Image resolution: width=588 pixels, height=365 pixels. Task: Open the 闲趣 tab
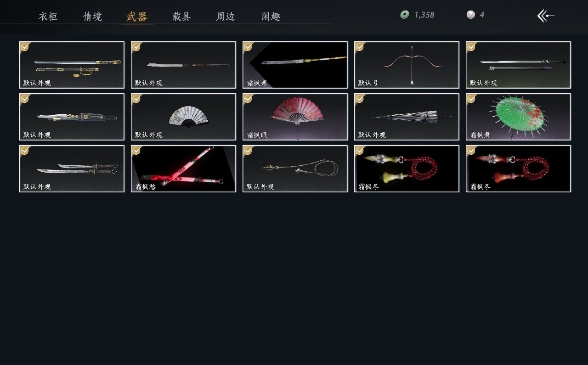(271, 17)
